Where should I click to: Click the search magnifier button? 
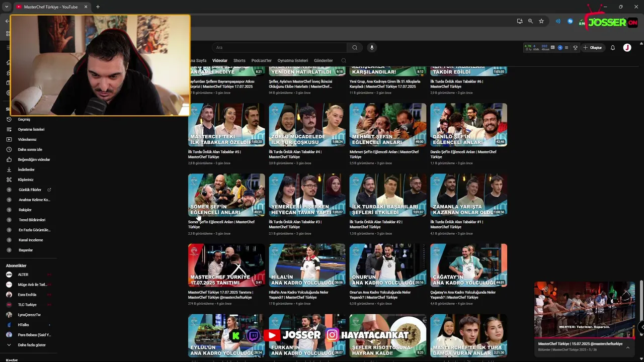[355, 48]
